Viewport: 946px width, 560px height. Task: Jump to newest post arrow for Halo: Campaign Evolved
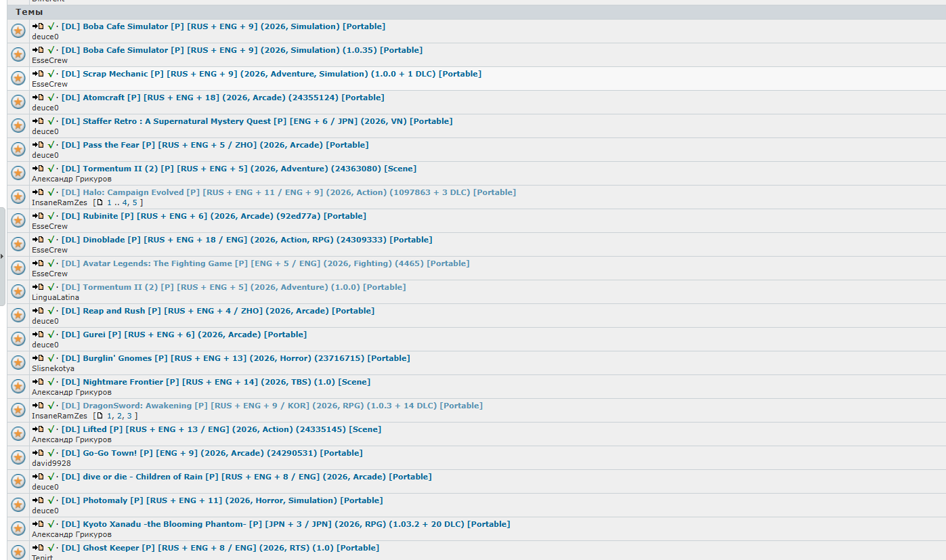pos(38,192)
